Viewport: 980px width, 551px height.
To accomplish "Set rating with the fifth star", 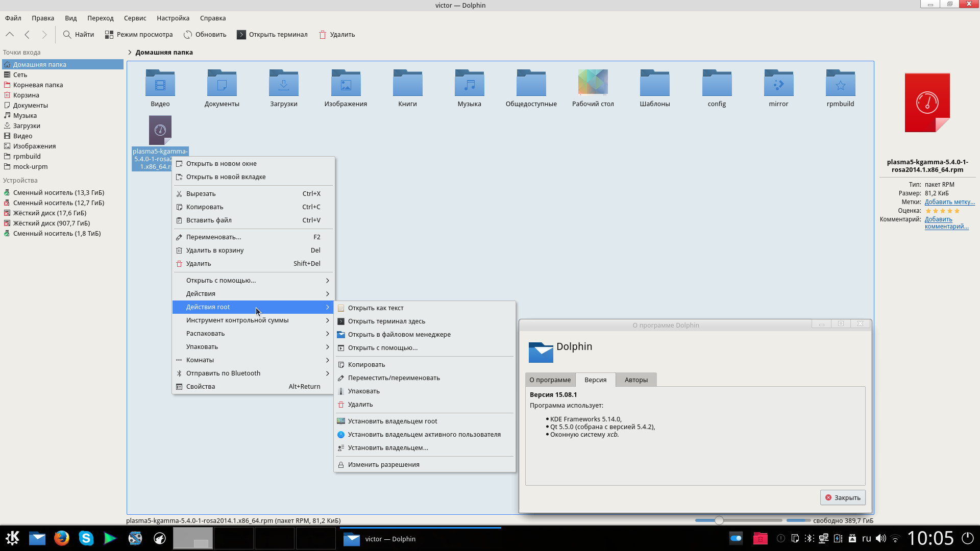I will click(x=957, y=211).
